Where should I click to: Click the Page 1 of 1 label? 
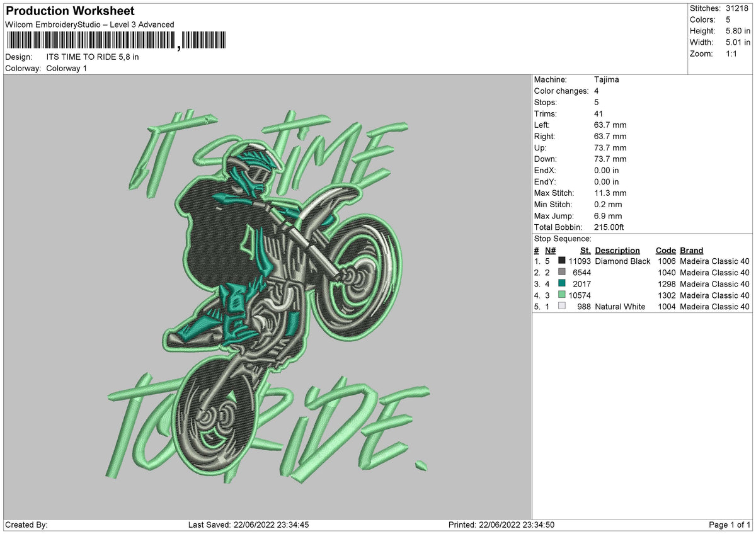pyautogui.click(x=729, y=523)
